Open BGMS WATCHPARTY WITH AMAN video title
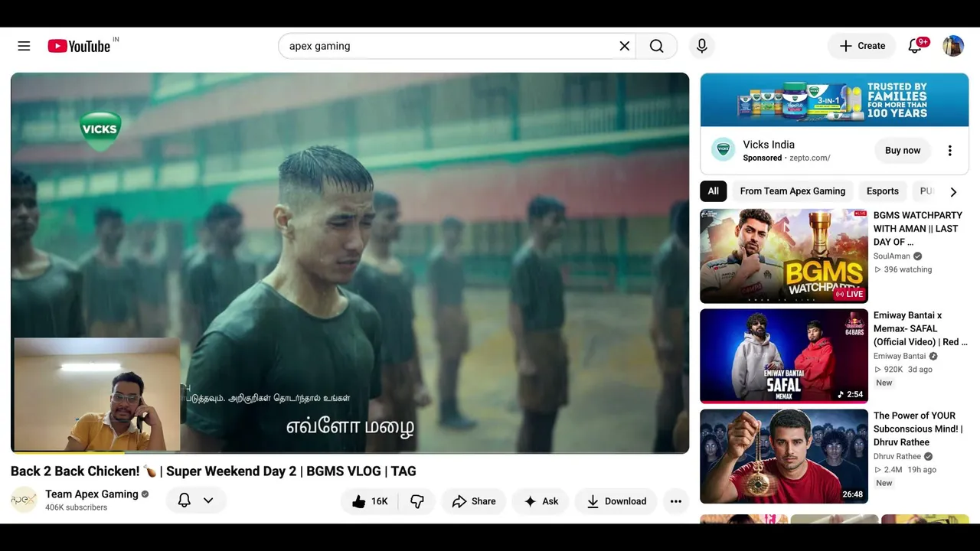This screenshot has width=980, height=551. (918, 229)
